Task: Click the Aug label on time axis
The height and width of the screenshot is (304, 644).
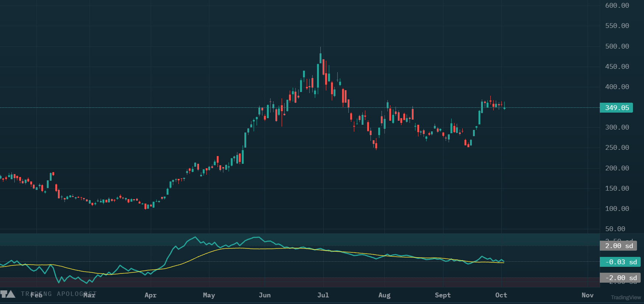Action: click(x=384, y=295)
